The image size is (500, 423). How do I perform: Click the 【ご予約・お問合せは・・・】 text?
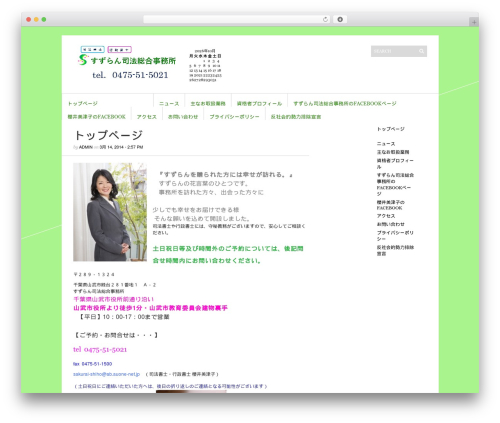(x=115, y=335)
